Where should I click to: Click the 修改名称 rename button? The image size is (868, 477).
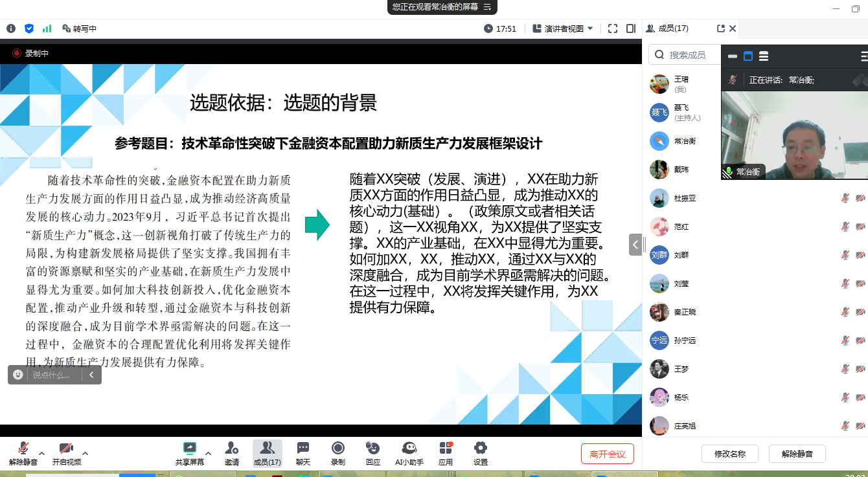tap(729, 454)
